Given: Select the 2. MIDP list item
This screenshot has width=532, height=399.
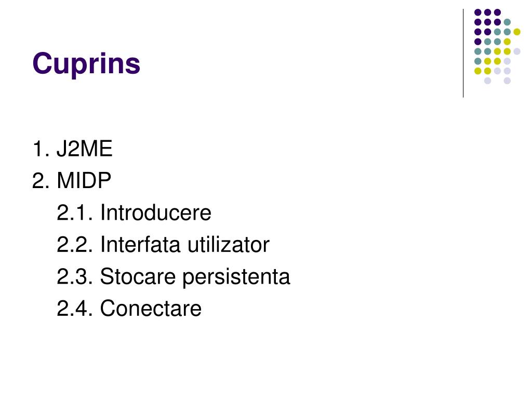Looking at the screenshot, I should click(72, 180).
